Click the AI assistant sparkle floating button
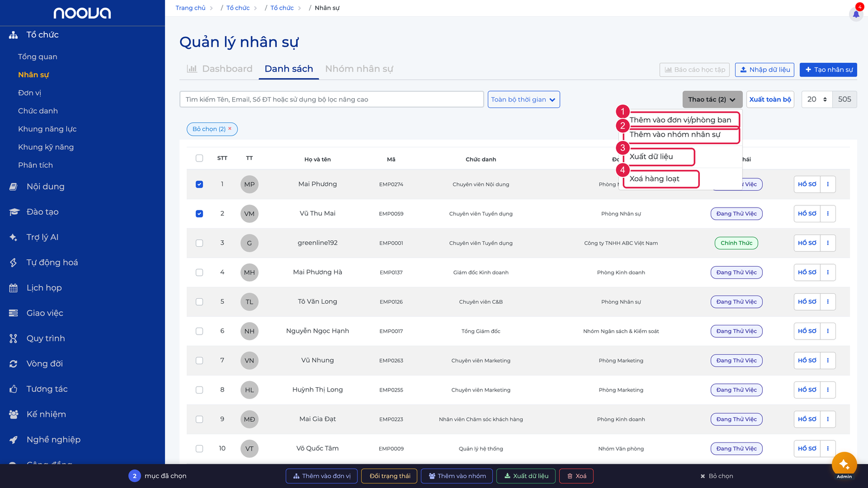868x488 pixels. click(x=844, y=465)
